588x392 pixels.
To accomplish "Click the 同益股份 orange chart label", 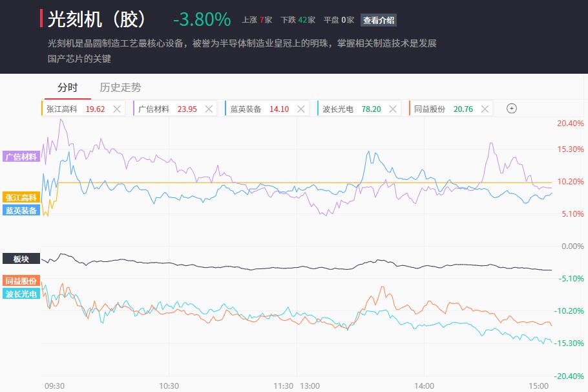I will pos(21,281).
